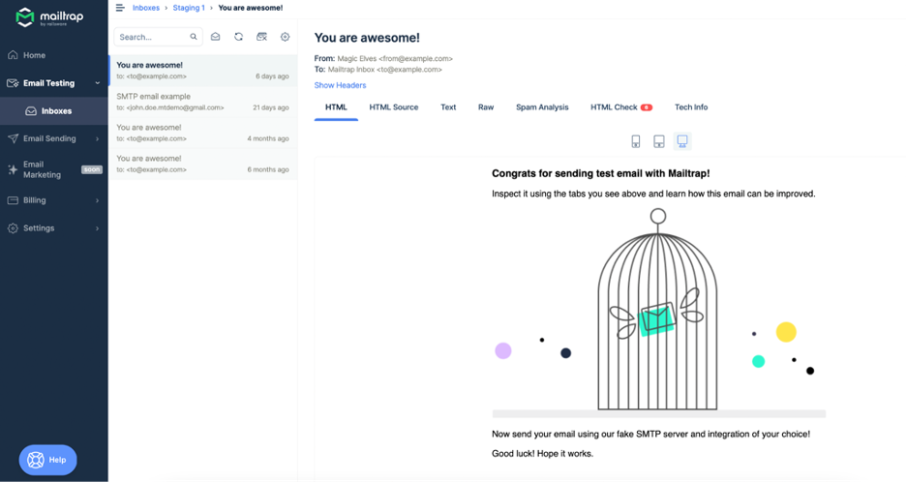
Task: Click the Show Headers link
Action: (340, 86)
